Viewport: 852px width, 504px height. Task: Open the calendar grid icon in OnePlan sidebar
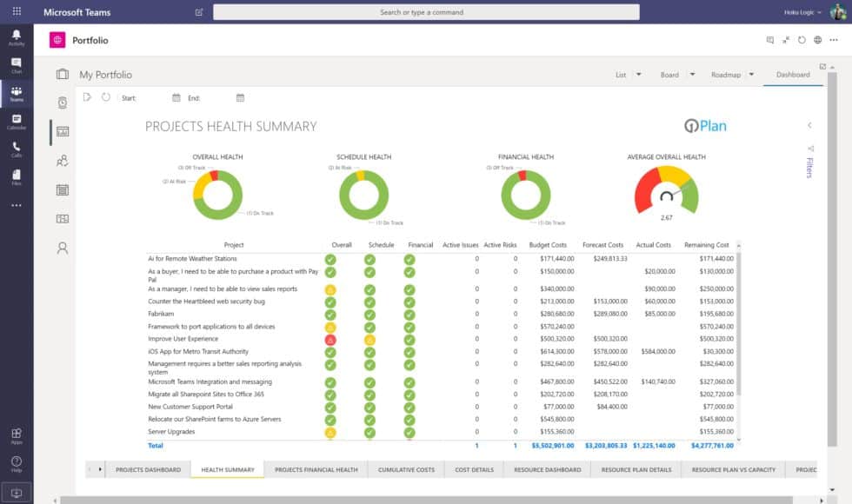click(x=63, y=189)
